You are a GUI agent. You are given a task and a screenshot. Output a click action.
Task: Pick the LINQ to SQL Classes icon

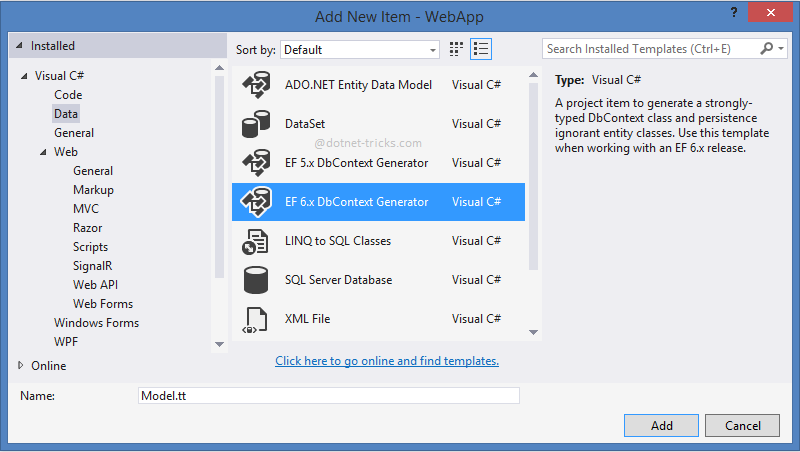pyautogui.click(x=257, y=241)
